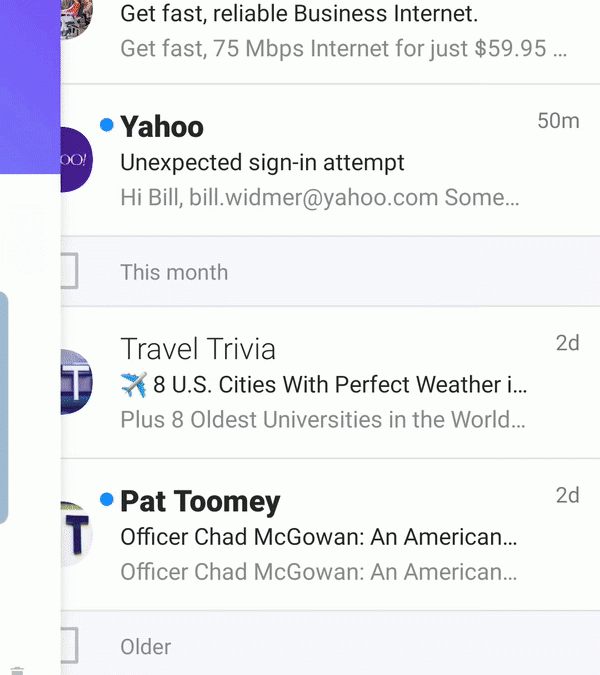Tap the Travel Trivia sender avatar
The width and height of the screenshot is (600, 675).
(x=76, y=383)
